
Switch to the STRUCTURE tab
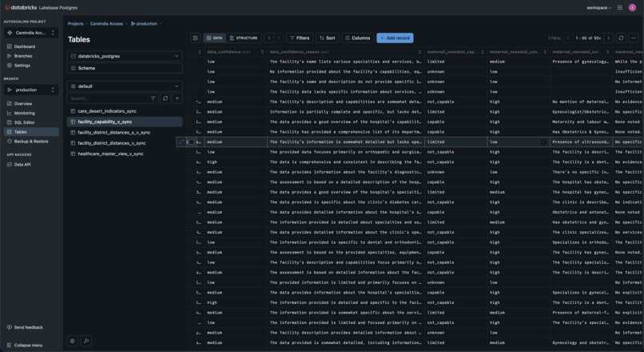pyautogui.click(x=244, y=38)
